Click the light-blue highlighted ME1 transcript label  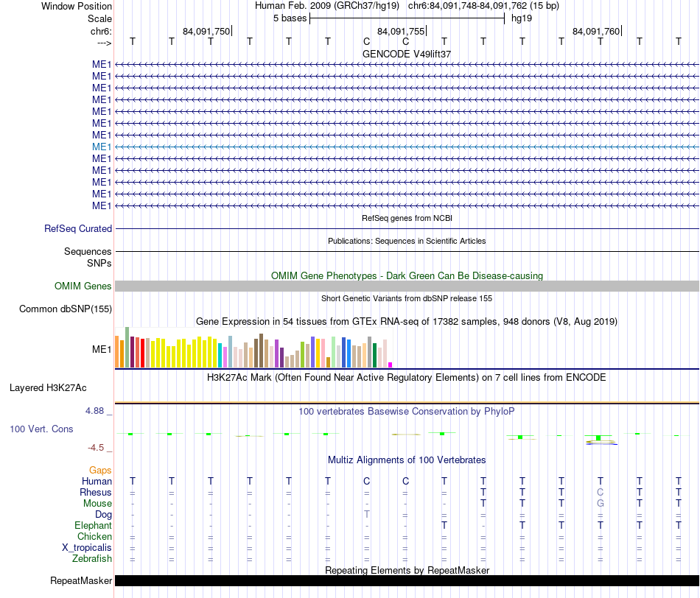102,147
